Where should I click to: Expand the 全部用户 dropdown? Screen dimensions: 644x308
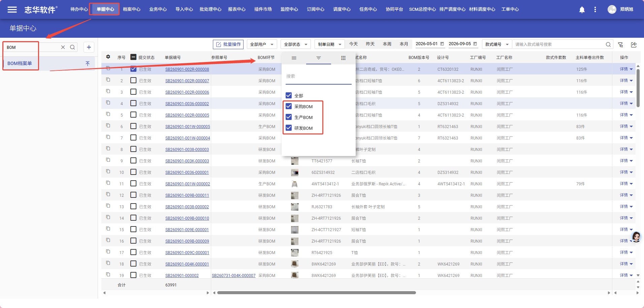click(x=262, y=44)
